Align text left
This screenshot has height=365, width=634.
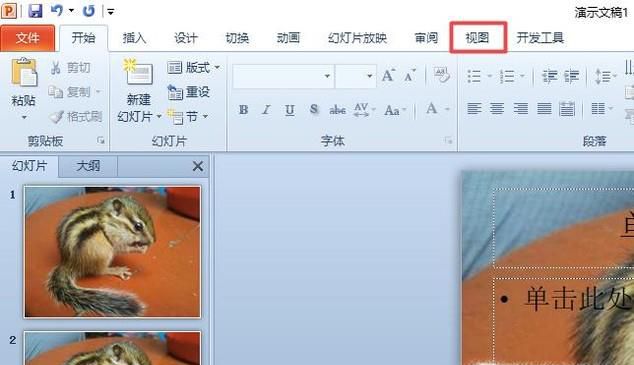coord(474,109)
